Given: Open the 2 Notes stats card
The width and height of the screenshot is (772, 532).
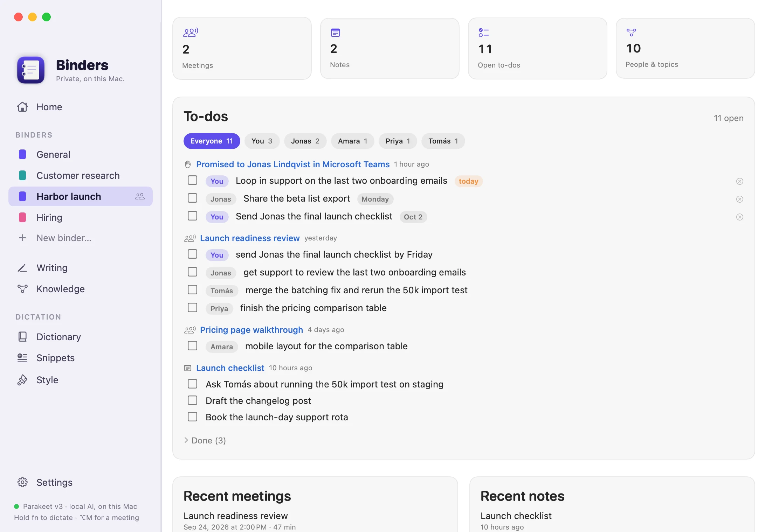Looking at the screenshot, I should tap(390, 48).
